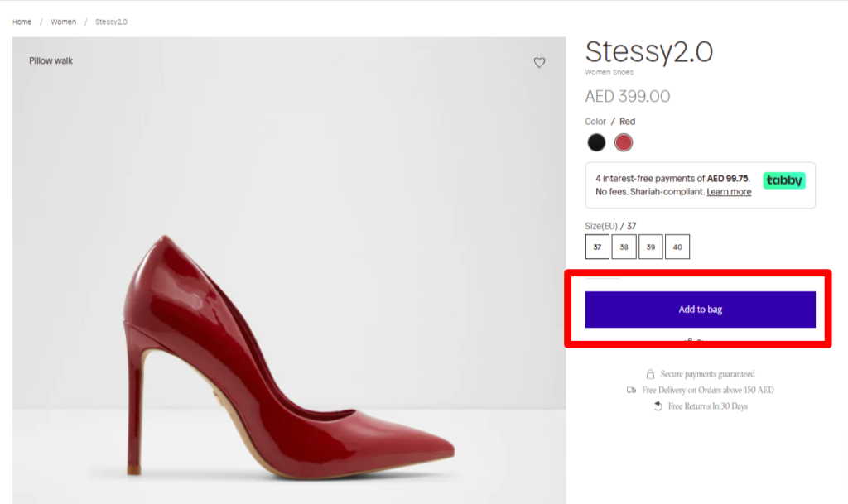Screen dimensions: 848x504
Task: Reselect the currently chosen size 37
Action: coord(597,246)
